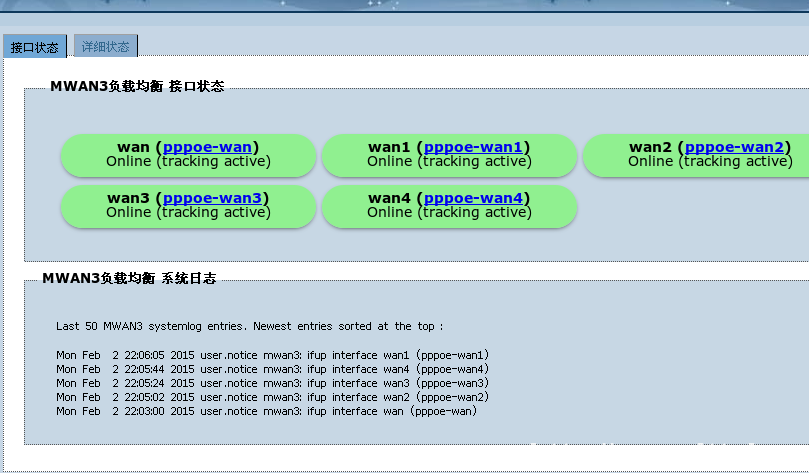Select the 22:05:44 wan4 ifup log entry
Image resolution: width=809 pixels, height=473 pixels.
(272, 369)
